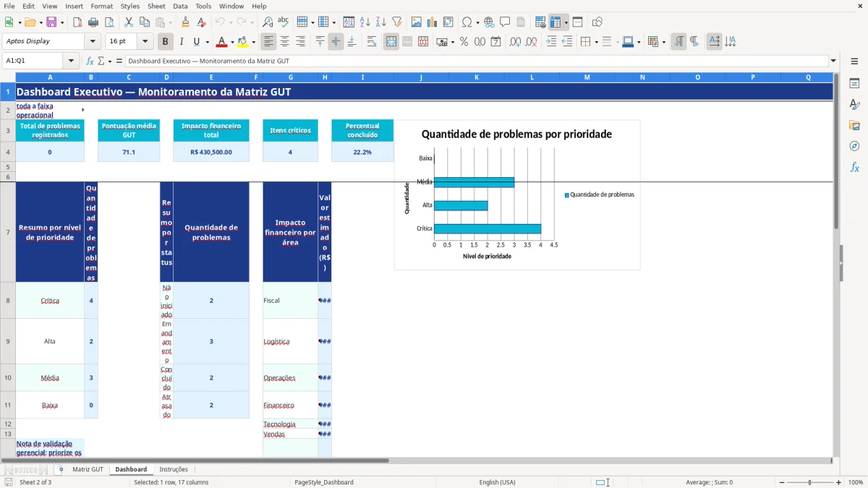
Task: Switch to the Matriz GUT sheet tab
Action: [88, 470]
